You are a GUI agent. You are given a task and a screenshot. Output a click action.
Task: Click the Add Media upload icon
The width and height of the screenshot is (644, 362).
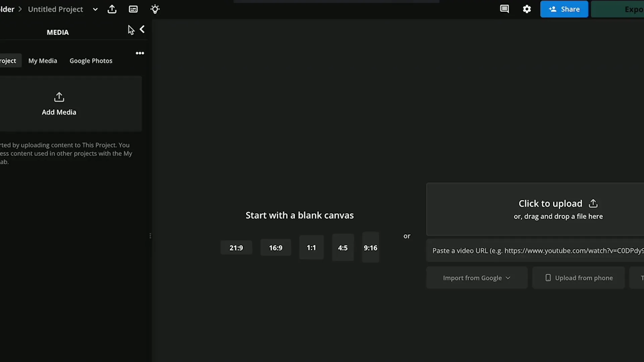tap(59, 97)
